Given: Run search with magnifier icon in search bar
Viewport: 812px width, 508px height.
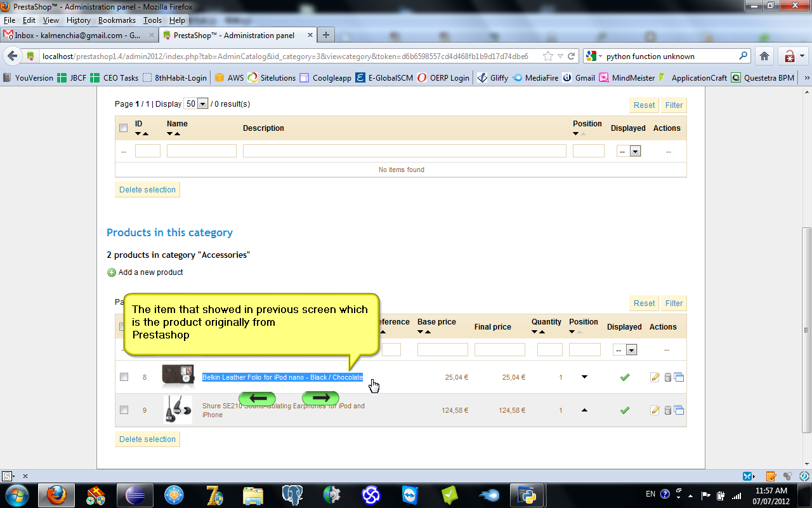Looking at the screenshot, I should (x=743, y=56).
